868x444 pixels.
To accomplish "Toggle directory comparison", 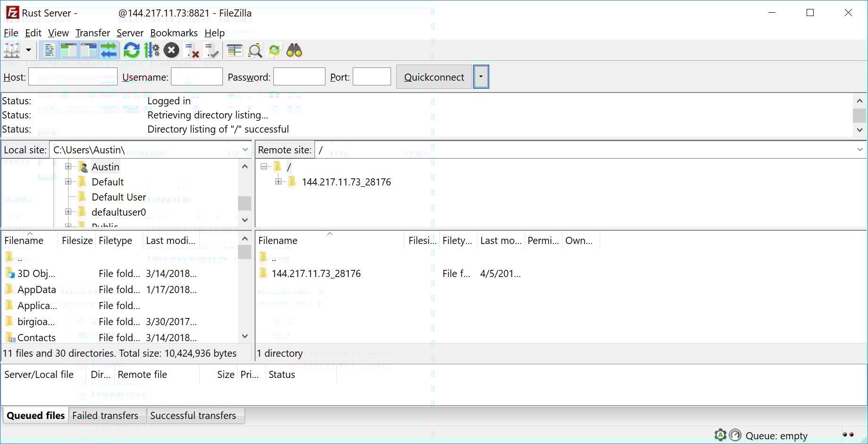I will point(255,50).
